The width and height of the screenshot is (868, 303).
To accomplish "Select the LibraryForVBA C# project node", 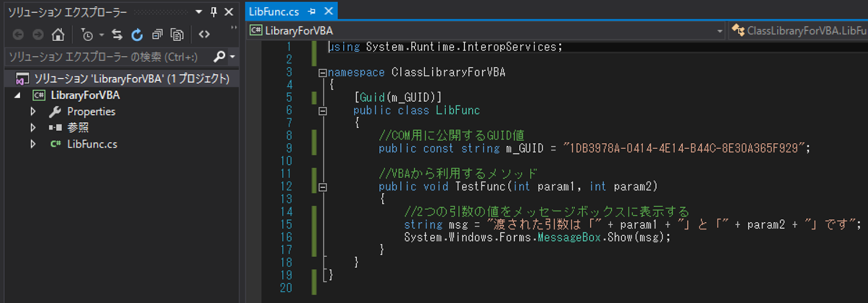I will pyautogui.click(x=85, y=95).
